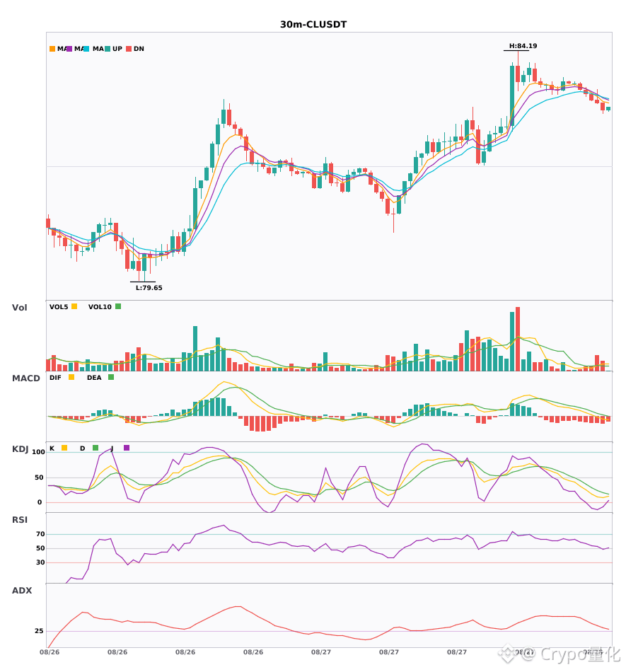Viewport: 626px width, 672px height.
Task: Click the DEA legend text
Action: (x=94, y=378)
